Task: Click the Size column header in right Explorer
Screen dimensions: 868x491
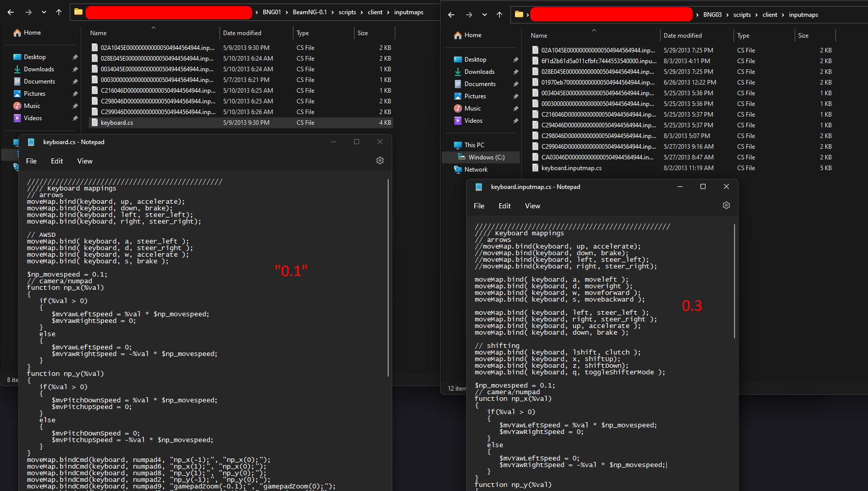Action: pyautogui.click(x=803, y=36)
